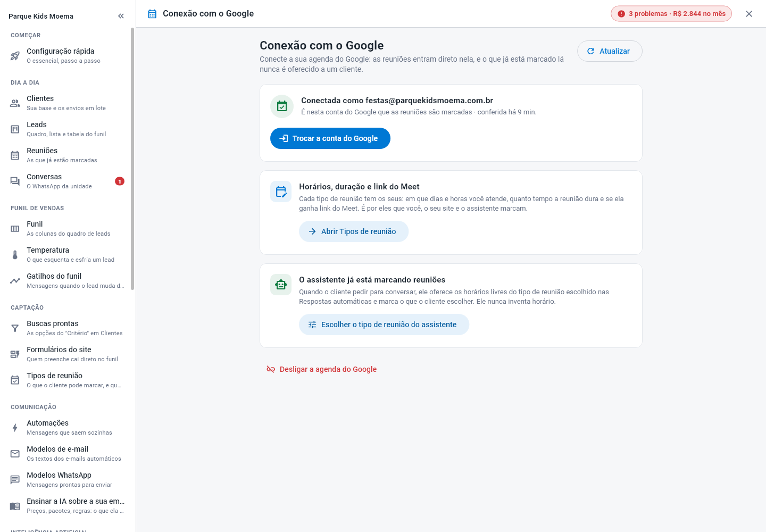Click the unread badge on Conversas
The width and height of the screenshot is (766, 532).
pos(120,181)
